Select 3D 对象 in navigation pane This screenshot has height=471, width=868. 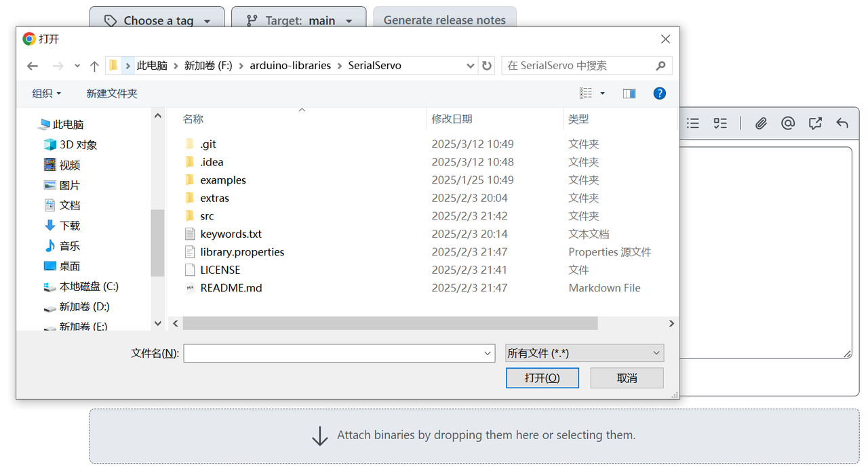click(71, 144)
